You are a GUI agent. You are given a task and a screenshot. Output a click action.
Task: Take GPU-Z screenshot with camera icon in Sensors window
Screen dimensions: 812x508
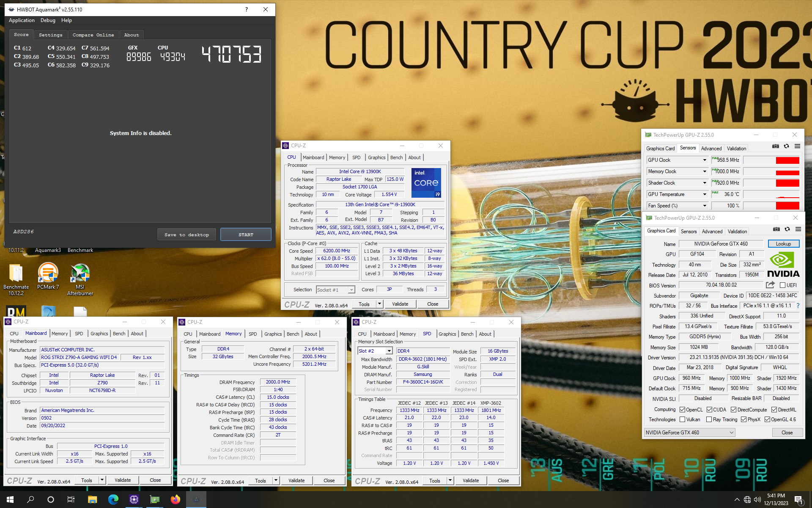[x=775, y=146]
